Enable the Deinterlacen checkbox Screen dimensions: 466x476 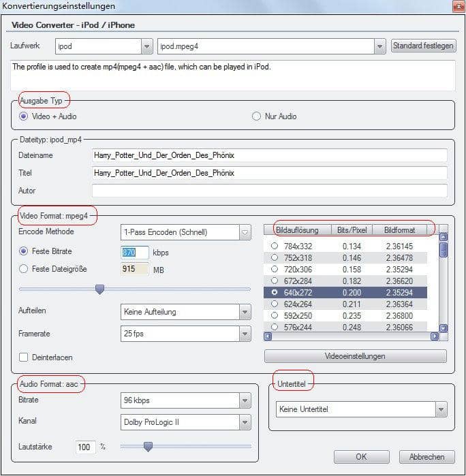(x=24, y=357)
